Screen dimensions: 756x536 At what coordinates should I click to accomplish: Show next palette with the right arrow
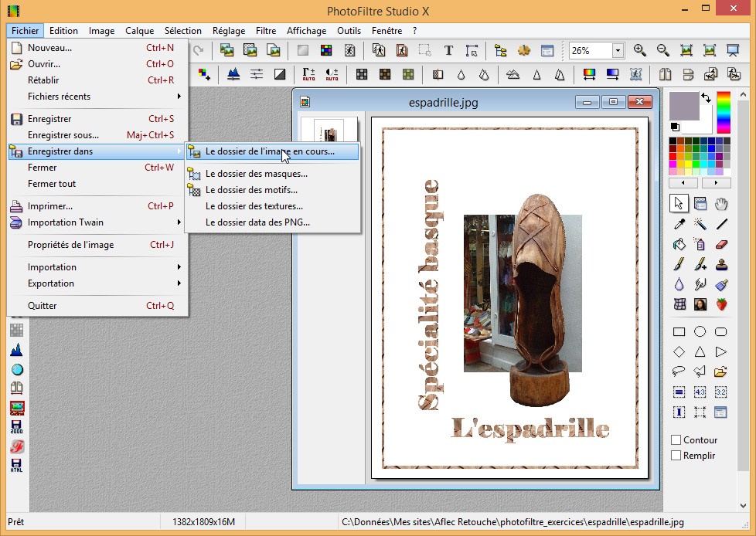[716, 183]
